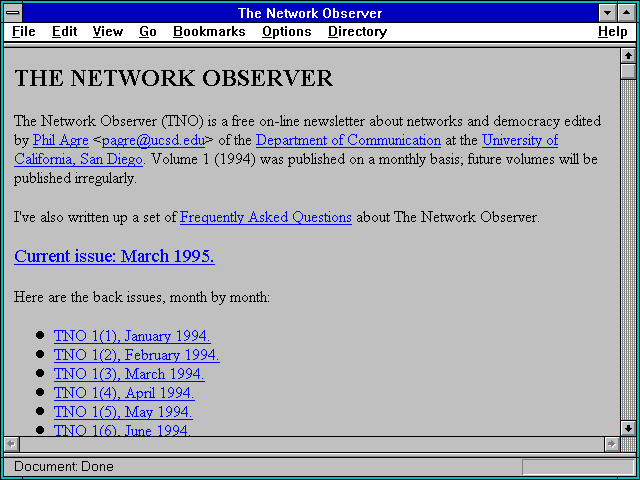Open TNO 1(2), February 1994 link

[137, 355]
